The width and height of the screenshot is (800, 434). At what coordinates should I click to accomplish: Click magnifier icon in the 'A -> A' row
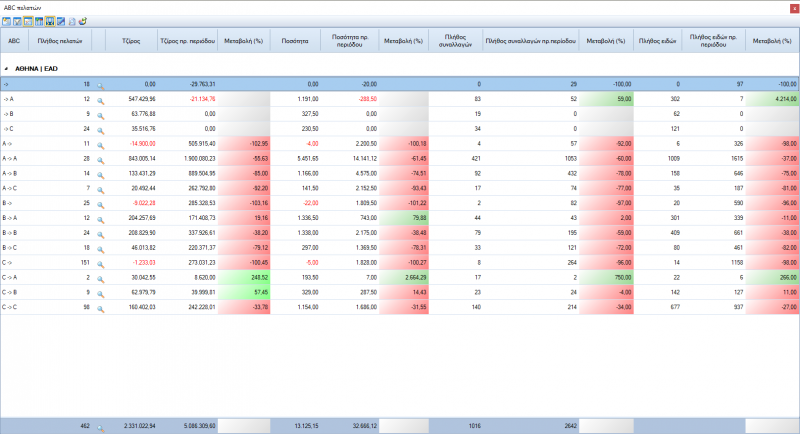click(x=101, y=161)
